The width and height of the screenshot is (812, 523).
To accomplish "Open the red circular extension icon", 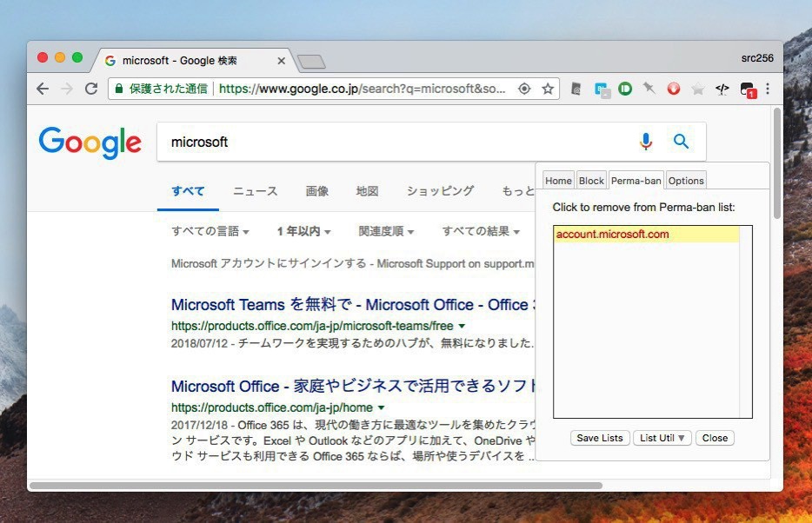I will tap(673, 89).
